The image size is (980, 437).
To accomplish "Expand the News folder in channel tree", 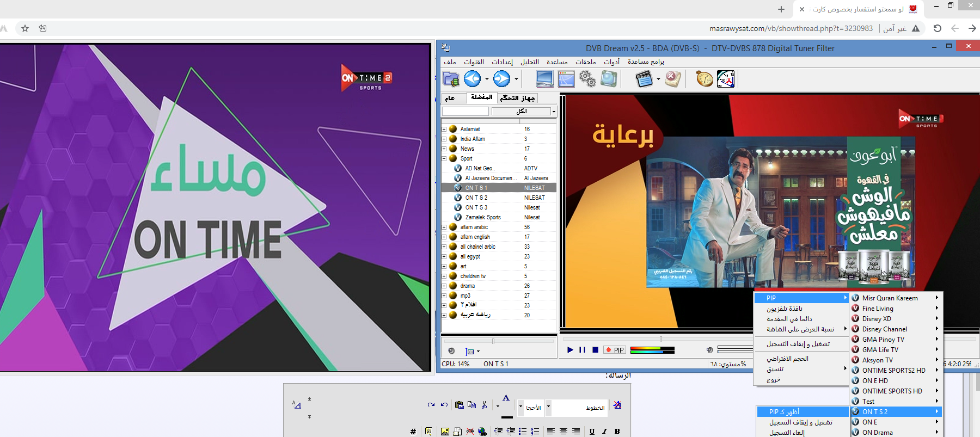I will [444, 149].
